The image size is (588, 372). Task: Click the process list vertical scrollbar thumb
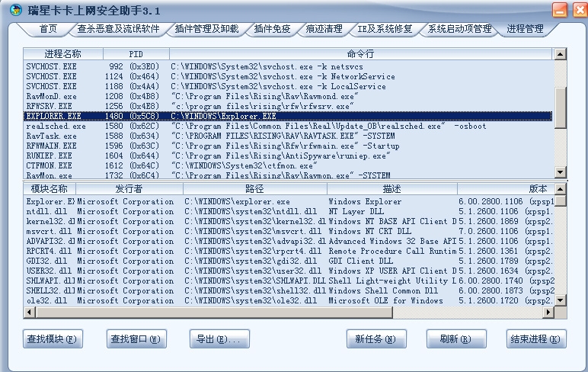pos(561,108)
